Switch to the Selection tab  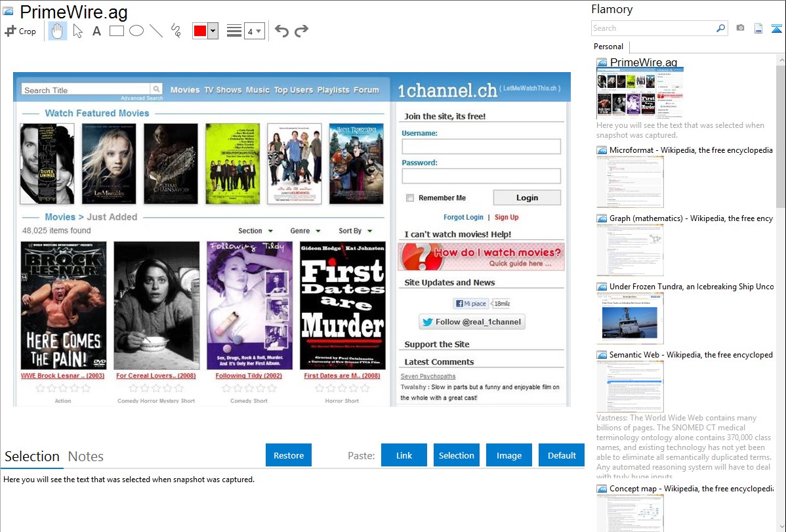(32, 457)
